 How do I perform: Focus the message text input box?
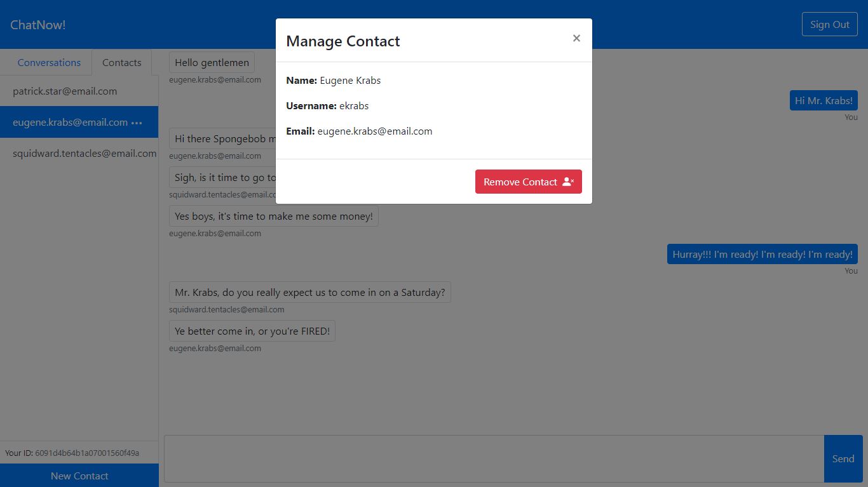coord(494,458)
